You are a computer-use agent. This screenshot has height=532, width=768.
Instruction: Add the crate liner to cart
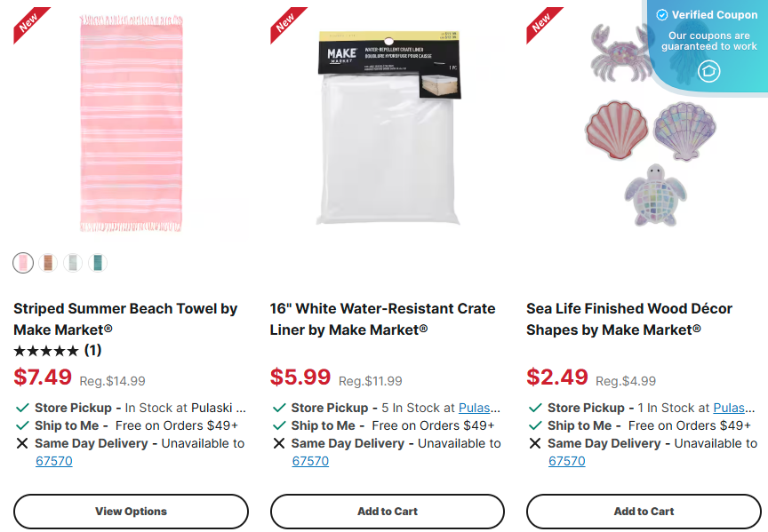[x=387, y=512]
